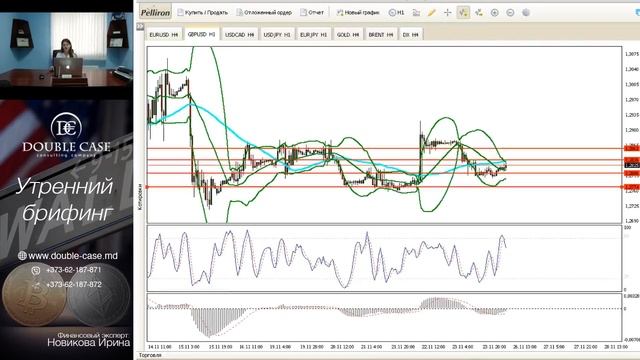Zoom out the chart with minus icon
The width and height of the screenshot is (640, 360).
click(x=510, y=13)
